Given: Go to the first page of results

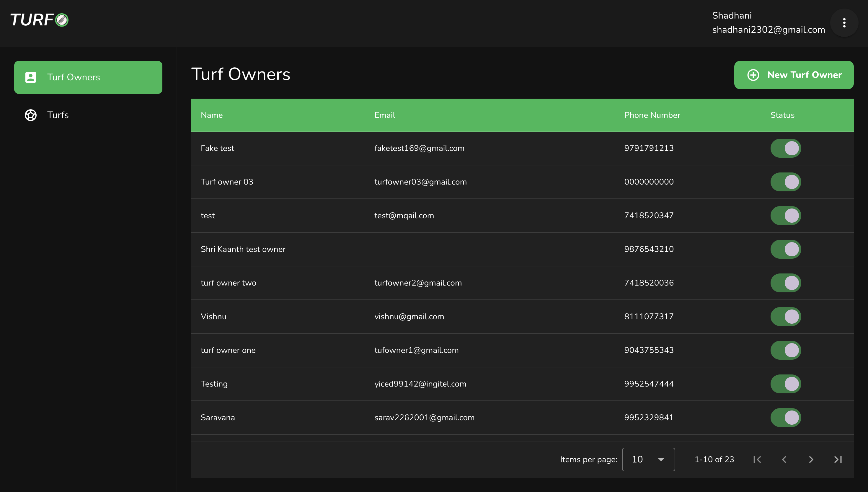Looking at the screenshot, I should (x=757, y=460).
